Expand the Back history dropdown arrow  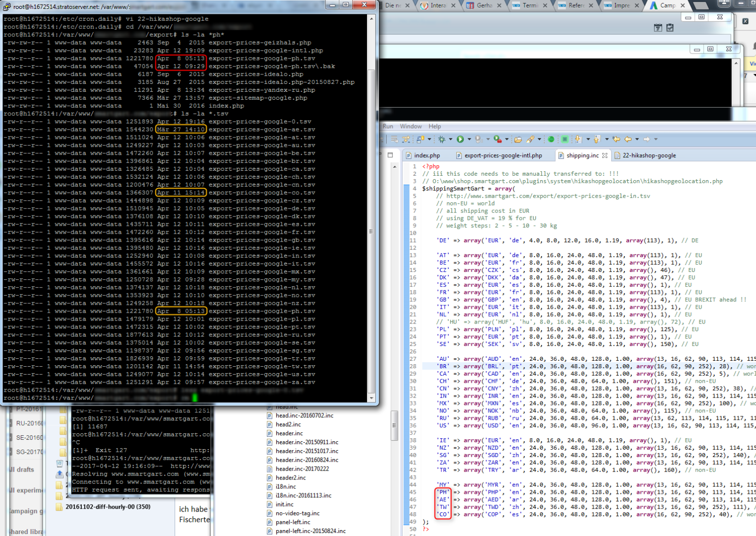click(637, 139)
